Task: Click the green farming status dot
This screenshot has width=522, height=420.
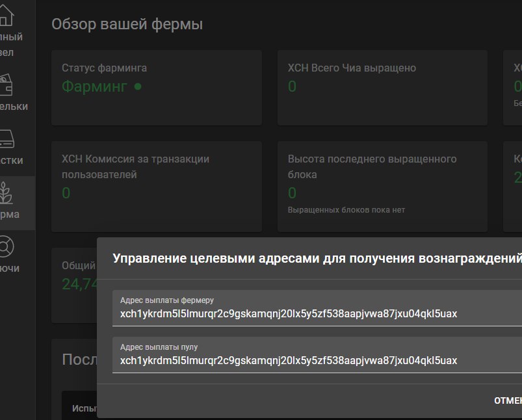Action: 138,86
